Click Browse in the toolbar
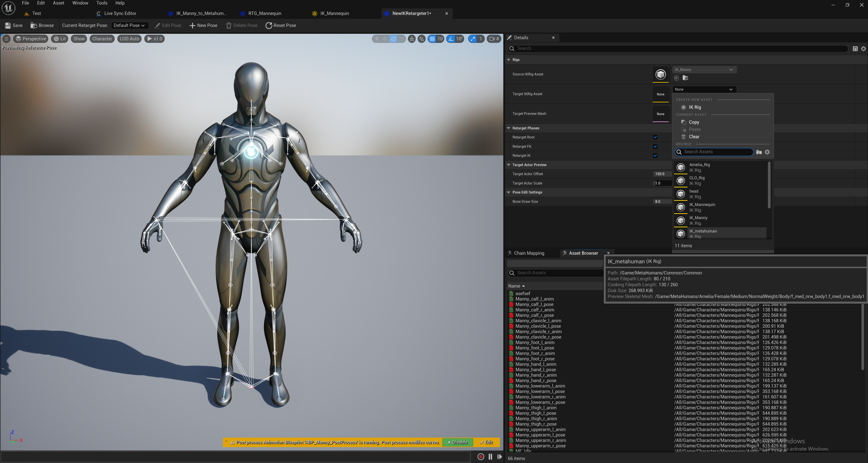 coord(42,25)
